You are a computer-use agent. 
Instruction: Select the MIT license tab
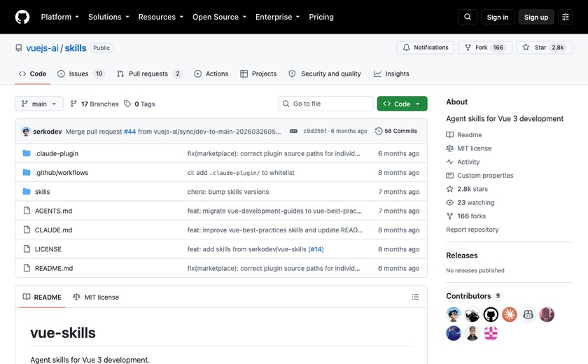96,297
